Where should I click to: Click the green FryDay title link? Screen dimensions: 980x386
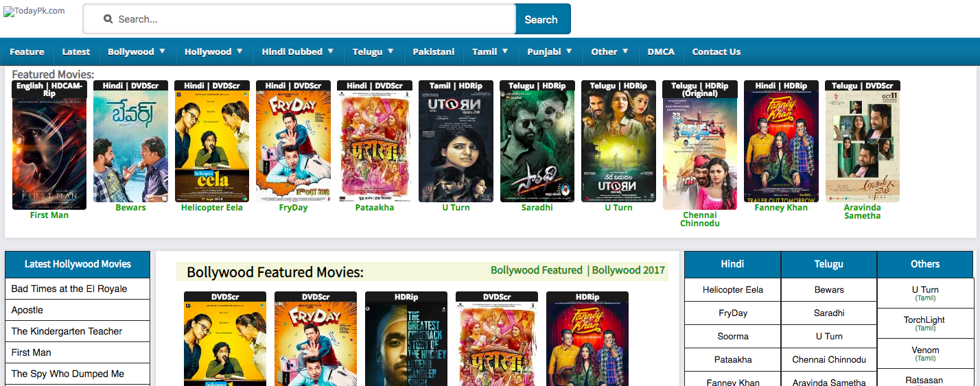293,208
